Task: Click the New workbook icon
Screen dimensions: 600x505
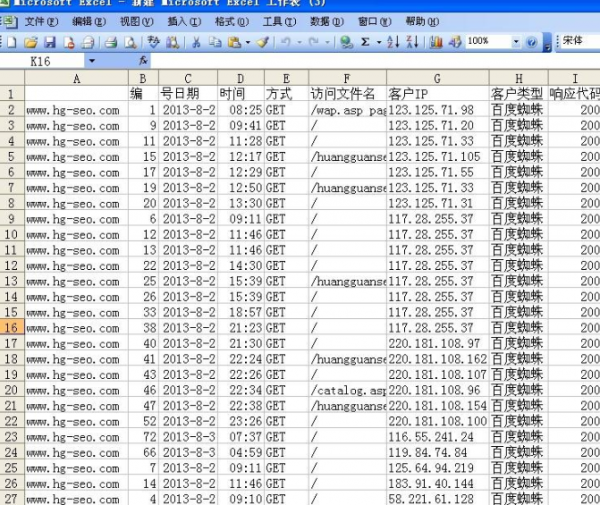Action: click(11, 42)
